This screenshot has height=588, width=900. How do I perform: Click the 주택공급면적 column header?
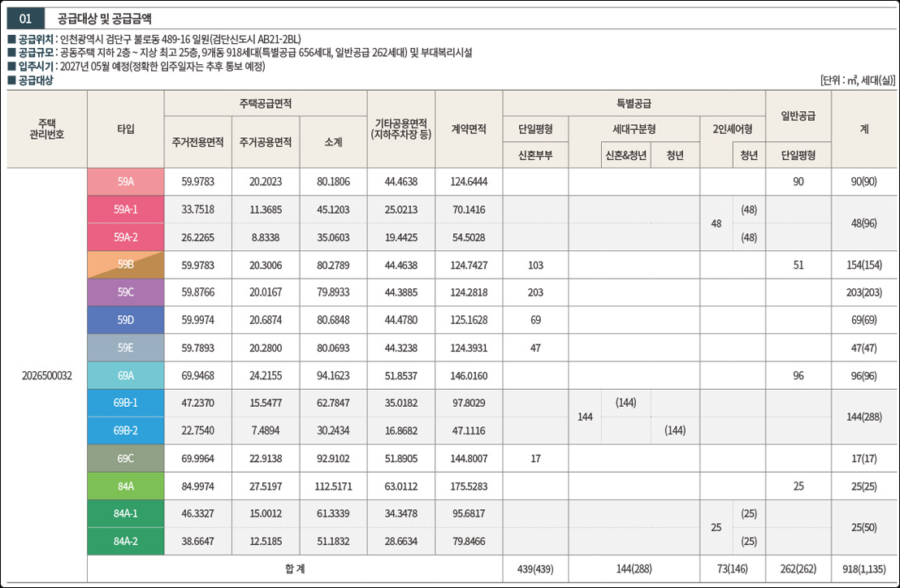pos(265,103)
